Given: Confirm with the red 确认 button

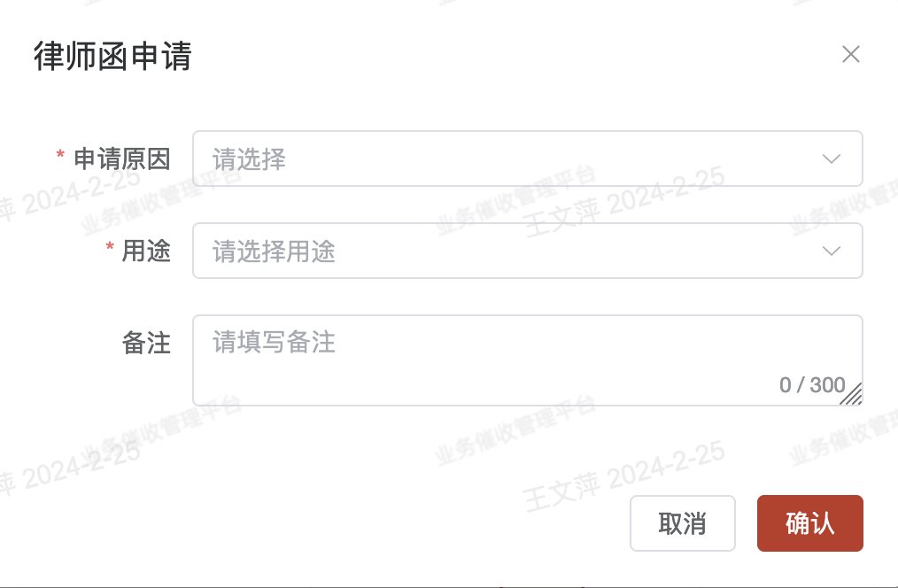Looking at the screenshot, I should pos(809,523).
